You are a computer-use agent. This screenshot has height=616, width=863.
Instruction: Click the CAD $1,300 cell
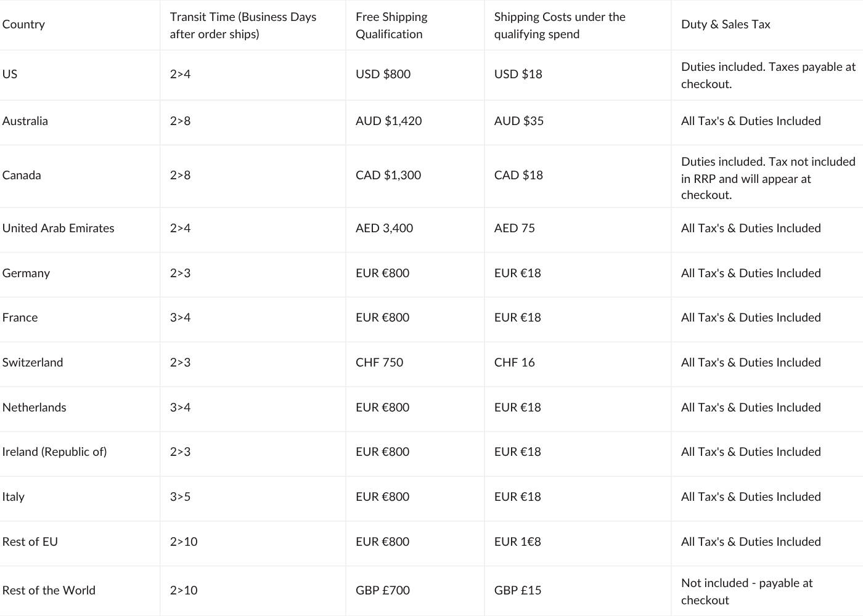click(388, 176)
